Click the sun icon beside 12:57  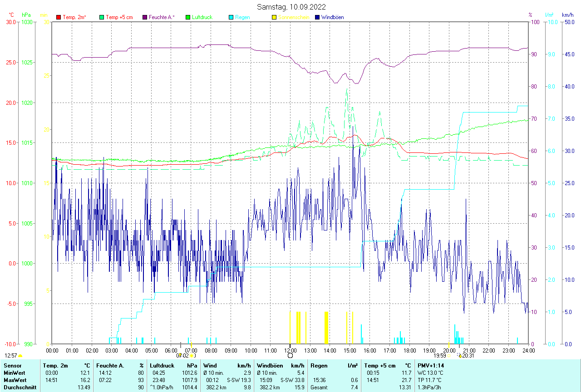pyautogui.click(x=20, y=356)
